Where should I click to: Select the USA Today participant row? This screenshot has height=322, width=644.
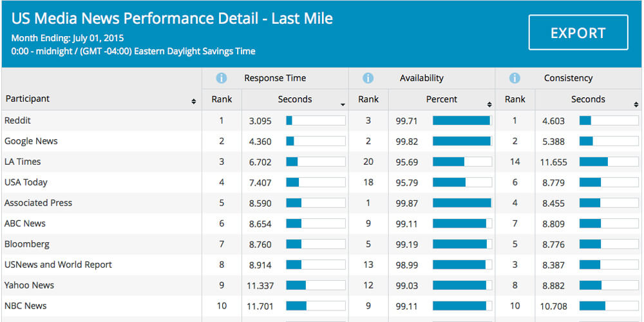(x=322, y=182)
